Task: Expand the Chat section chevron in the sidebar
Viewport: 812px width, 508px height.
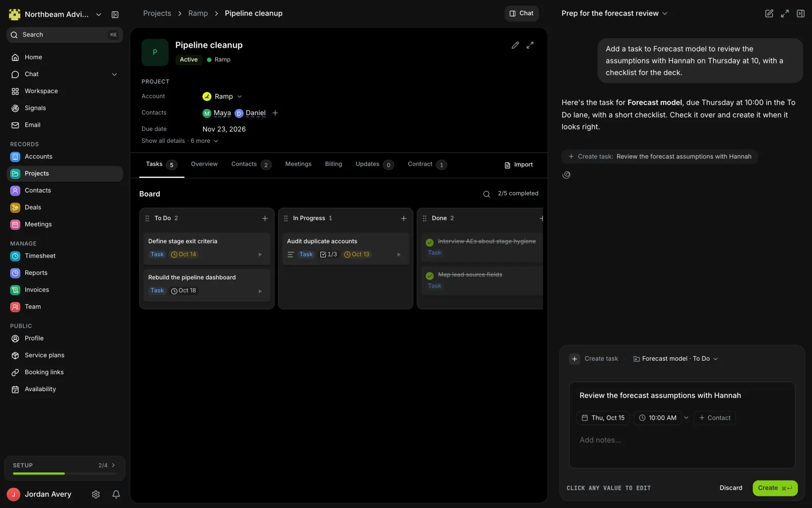Action: (x=115, y=74)
